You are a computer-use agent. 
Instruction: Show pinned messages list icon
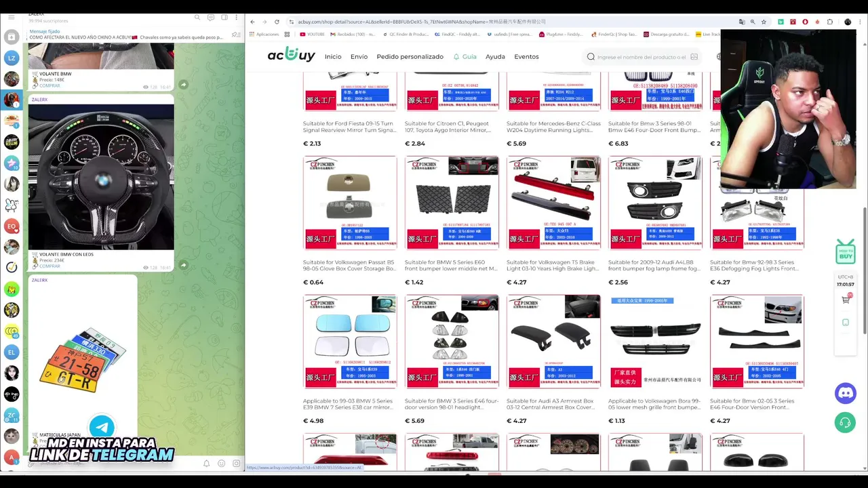[235, 35]
